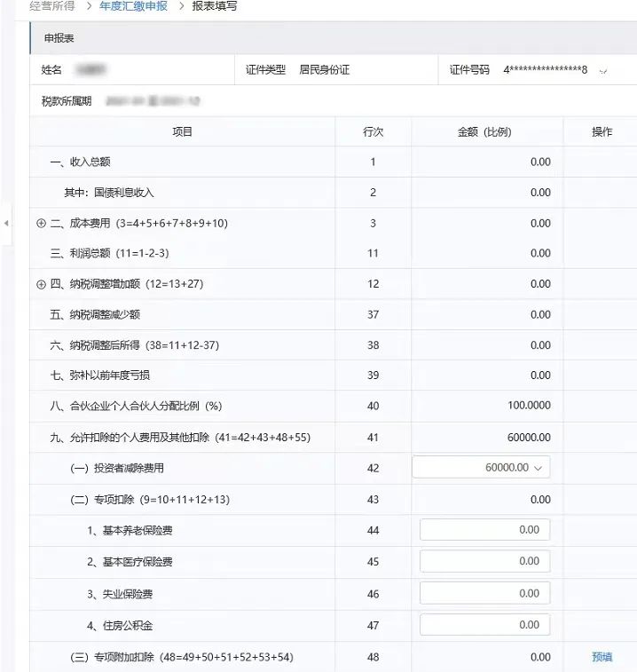Viewport: 637px width, 672px height.
Task: Click the 居民身份证 certificate type value
Action: pos(325,70)
